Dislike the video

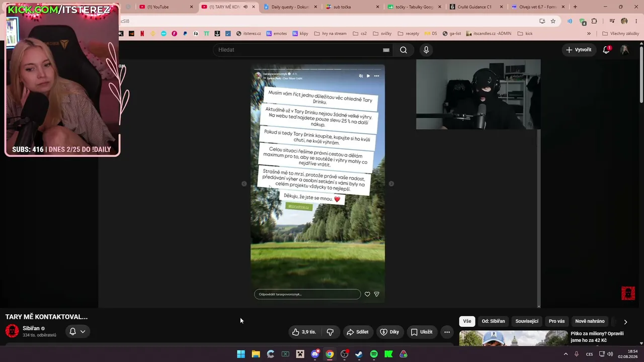(x=330, y=332)
